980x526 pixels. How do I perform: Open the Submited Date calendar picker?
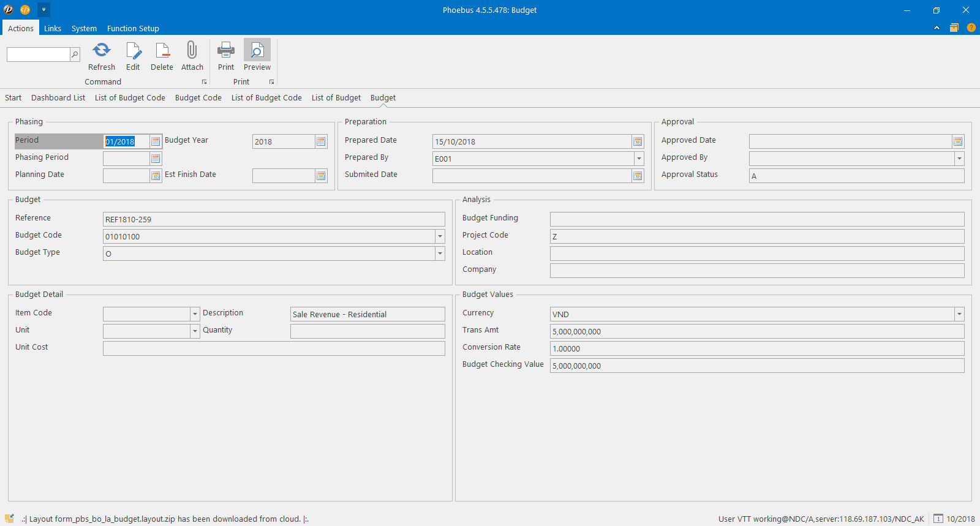[x=638, y=176]
